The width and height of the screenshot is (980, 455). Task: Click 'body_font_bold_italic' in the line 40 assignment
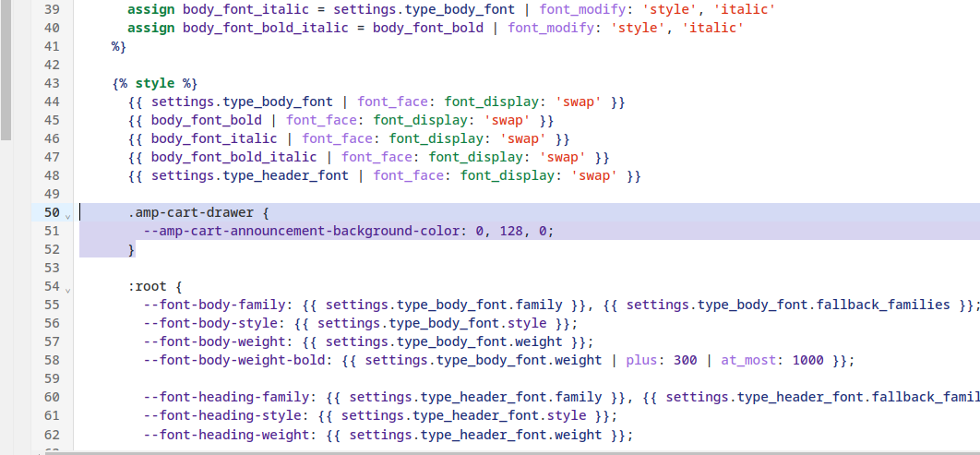(x=266, y=28)
